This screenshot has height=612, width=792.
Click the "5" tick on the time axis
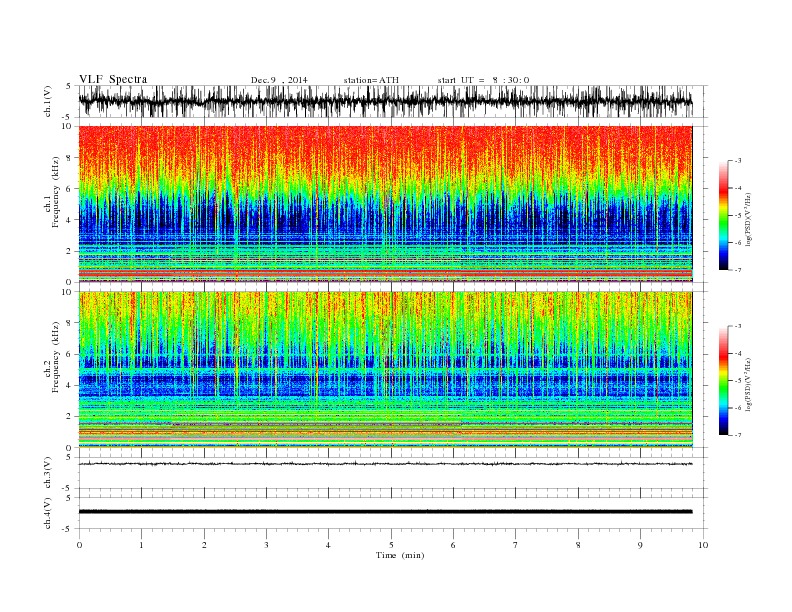[x=391, y=545]
